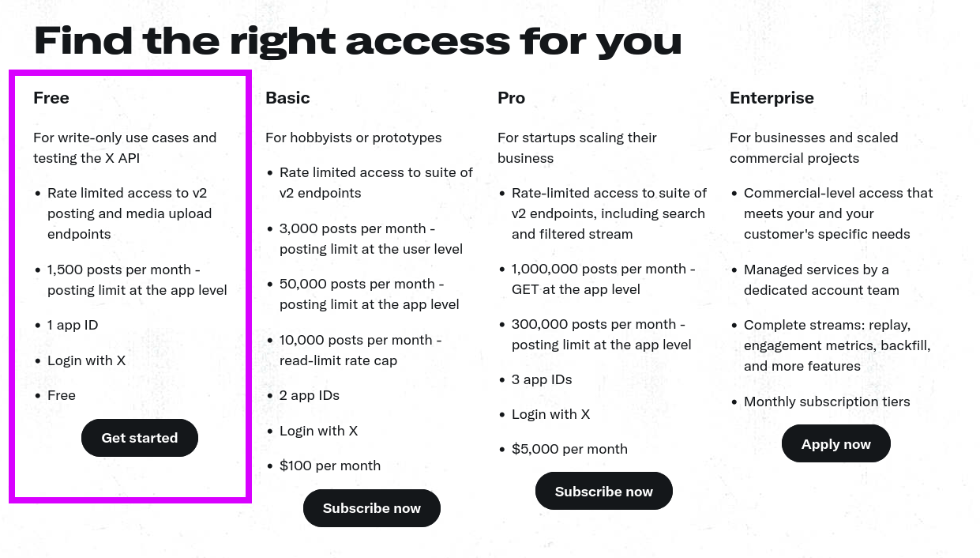Select the Pro plan heading
Viewport: 980px width, 558px height.
[x=511, y=98]
